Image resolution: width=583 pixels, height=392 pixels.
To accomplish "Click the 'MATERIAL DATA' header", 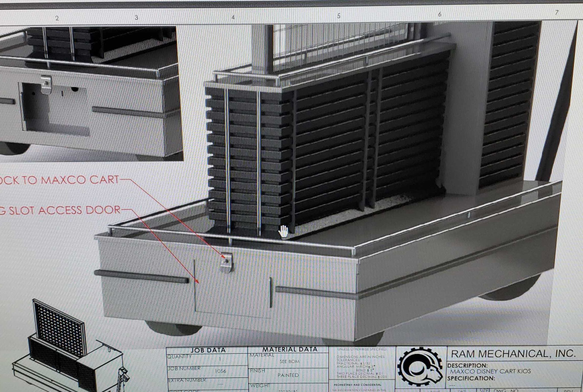I will tap(290, 349).
